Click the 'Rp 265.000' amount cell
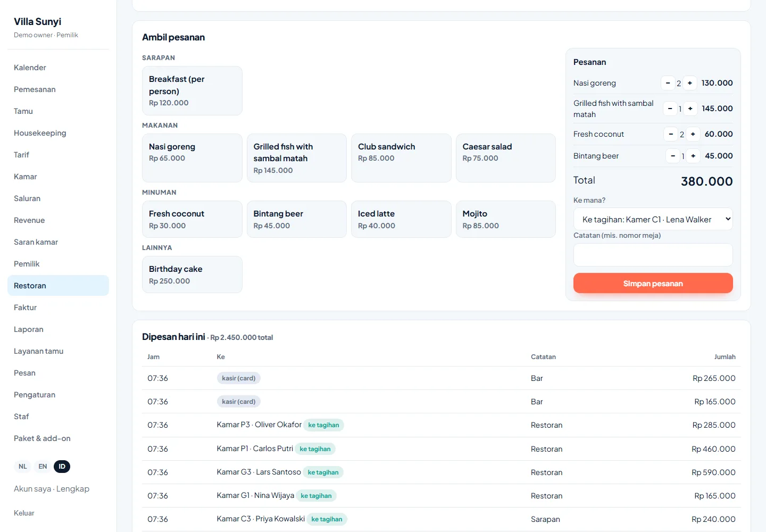The height and width of the screenshot is (532, 766). pyautogui.click(x=714, y=378)
